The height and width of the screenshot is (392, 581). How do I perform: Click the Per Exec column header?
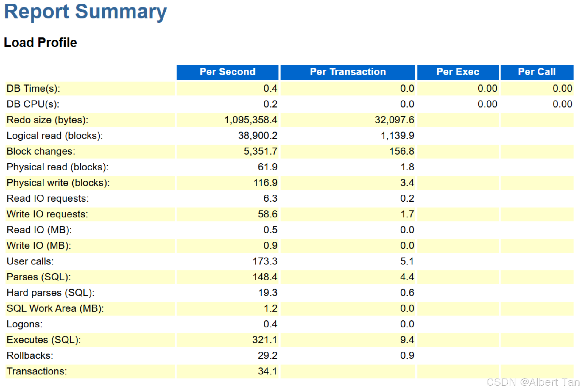[x=457, y=72]
